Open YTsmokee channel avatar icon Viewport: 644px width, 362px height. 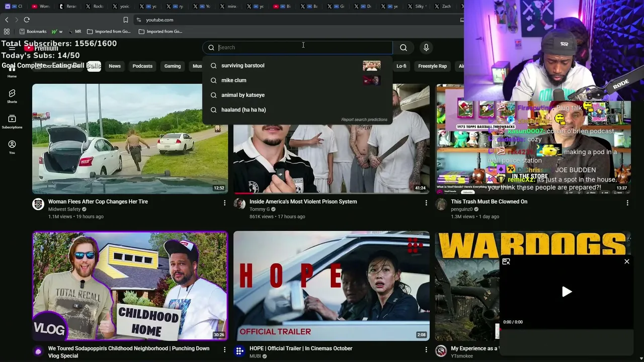(x=441, y=351)
